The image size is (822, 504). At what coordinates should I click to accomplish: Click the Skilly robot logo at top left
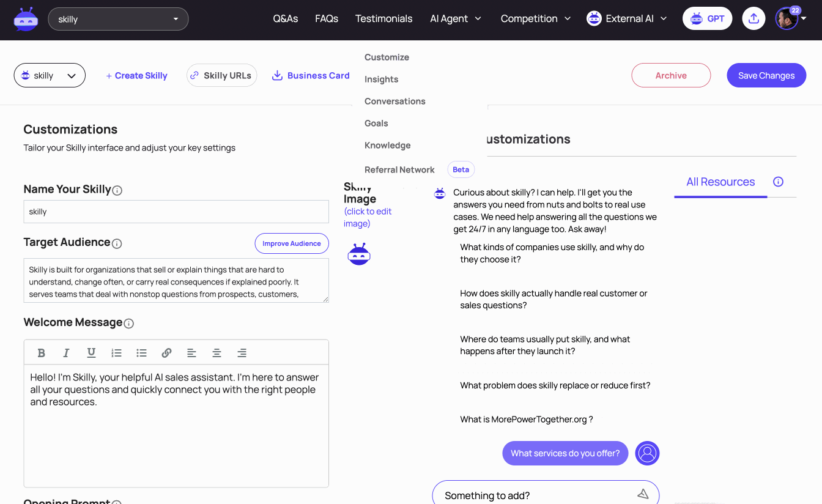[x=26, y=19]
